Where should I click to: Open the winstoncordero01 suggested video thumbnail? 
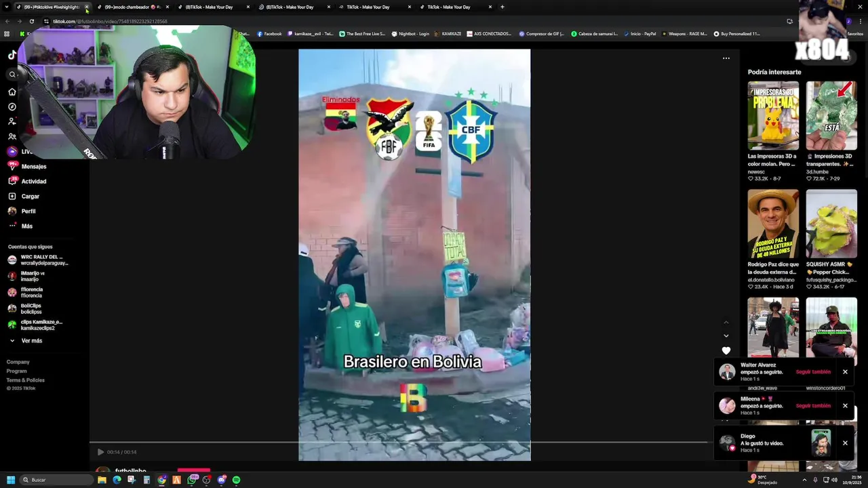(x=831, y=327)
